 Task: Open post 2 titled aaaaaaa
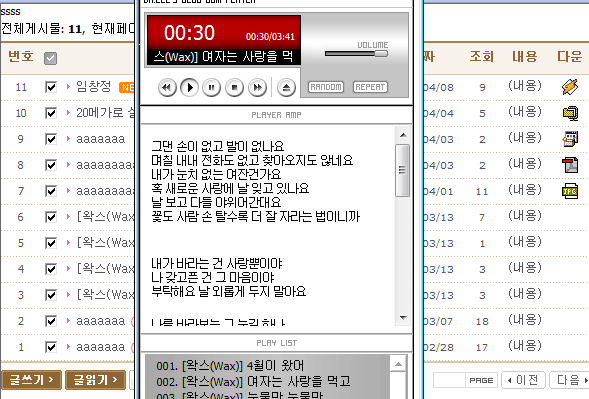[x=101, y=321]
